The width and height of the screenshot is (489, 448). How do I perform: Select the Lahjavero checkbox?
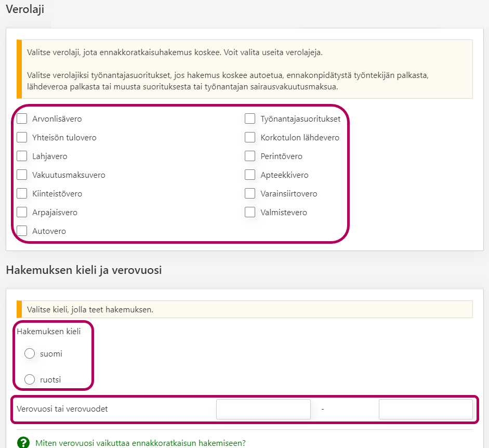(22, 156)
